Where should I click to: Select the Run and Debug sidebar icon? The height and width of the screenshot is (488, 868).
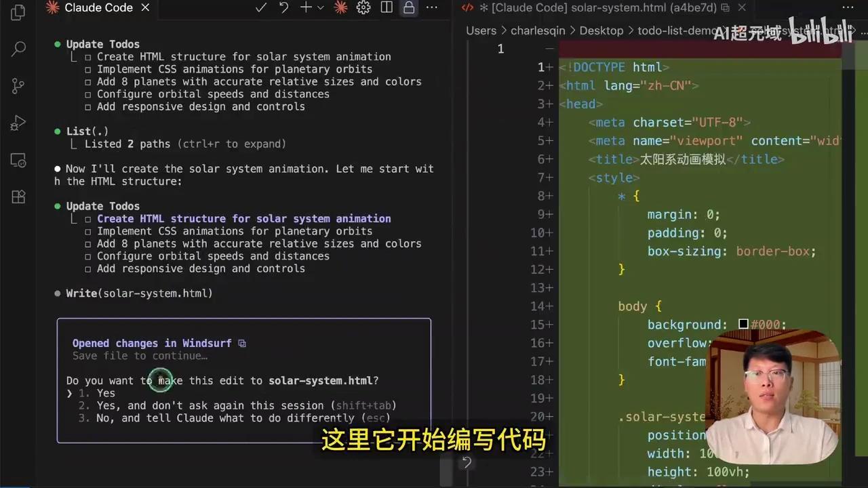[x=17, y=123]
